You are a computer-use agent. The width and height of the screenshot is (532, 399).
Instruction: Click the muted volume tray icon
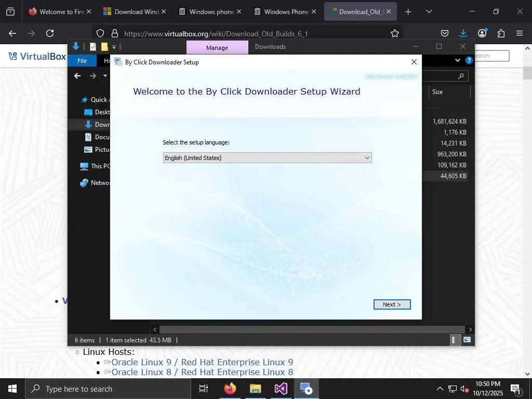pos(464,389)
